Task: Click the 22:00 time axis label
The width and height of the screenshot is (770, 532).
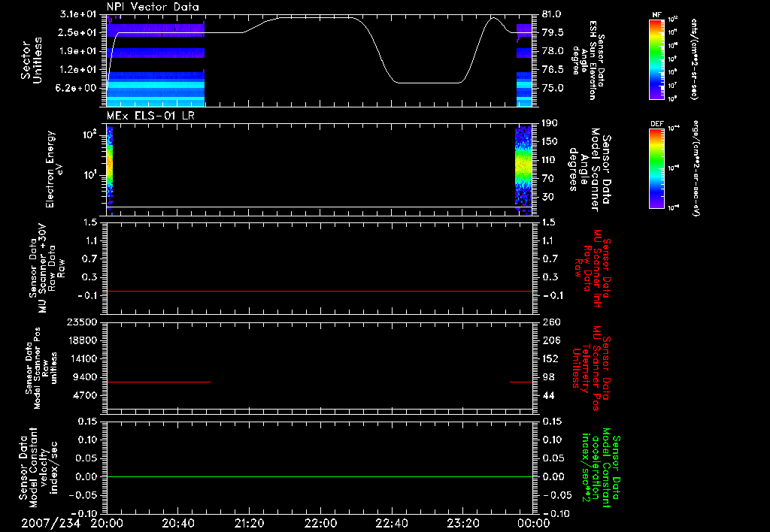Action: (x=320, y=523)
